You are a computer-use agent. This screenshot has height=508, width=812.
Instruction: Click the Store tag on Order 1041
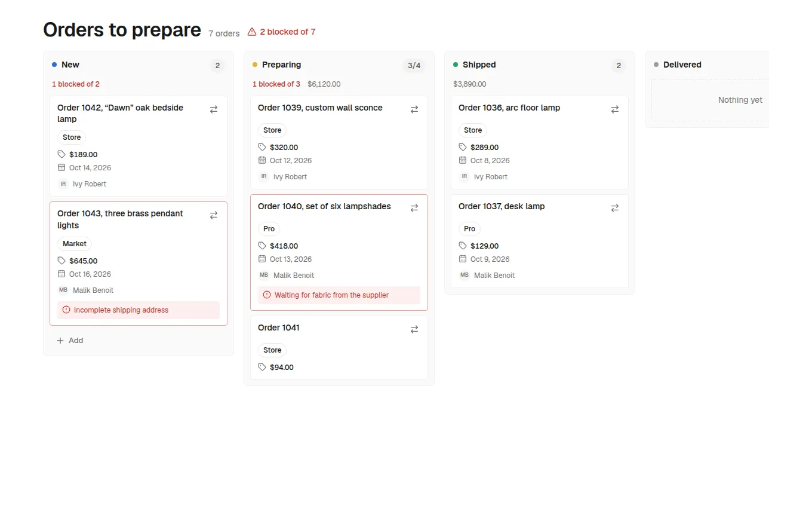272,350
